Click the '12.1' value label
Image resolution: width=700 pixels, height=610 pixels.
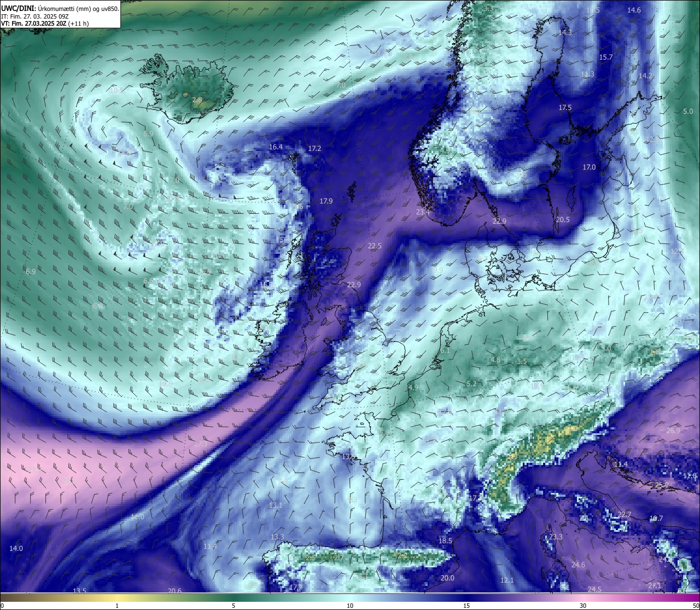pos(507,580)
